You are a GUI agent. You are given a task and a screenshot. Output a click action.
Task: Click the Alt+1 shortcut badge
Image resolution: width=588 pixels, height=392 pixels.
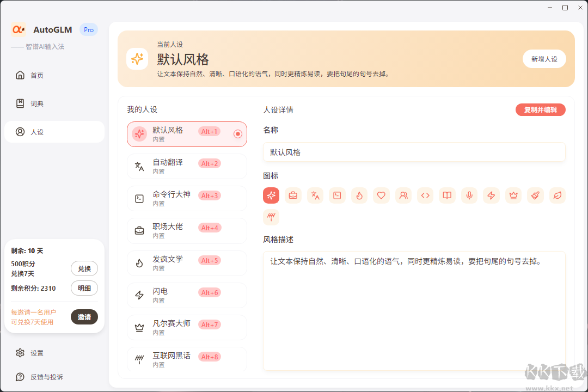(x=209, y=132)
